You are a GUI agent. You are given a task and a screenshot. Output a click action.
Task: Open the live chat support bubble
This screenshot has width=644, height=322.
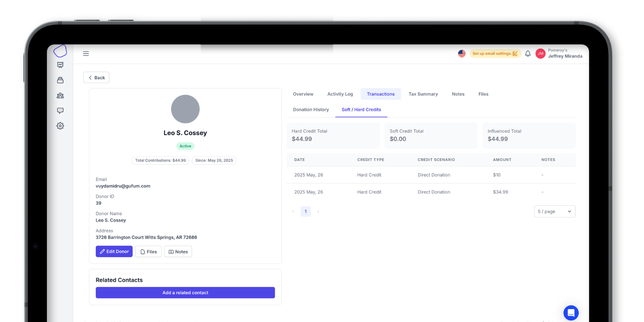pos(571,313)
